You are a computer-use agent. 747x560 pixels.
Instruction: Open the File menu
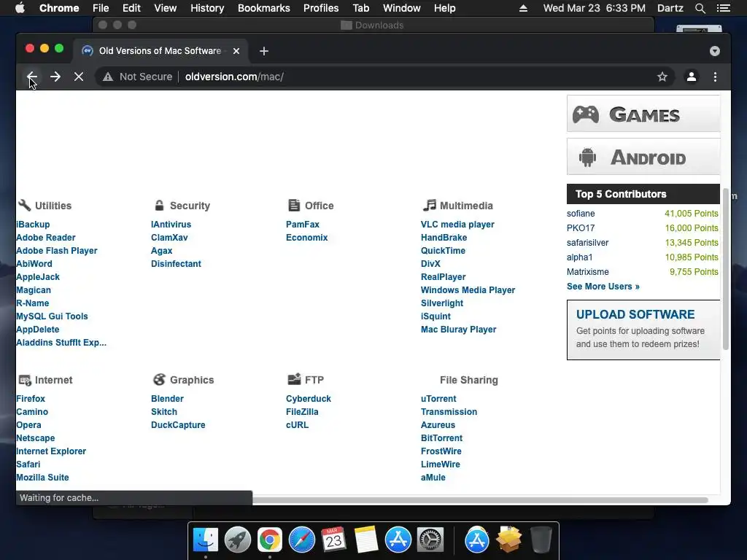tap(101, 8)
